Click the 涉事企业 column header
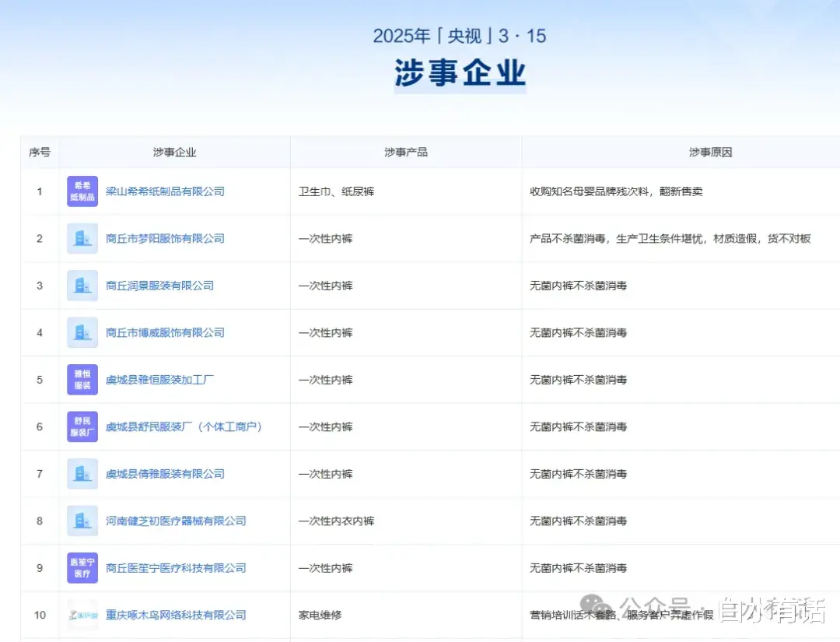The image size is (840, 642). coord(175,153)
